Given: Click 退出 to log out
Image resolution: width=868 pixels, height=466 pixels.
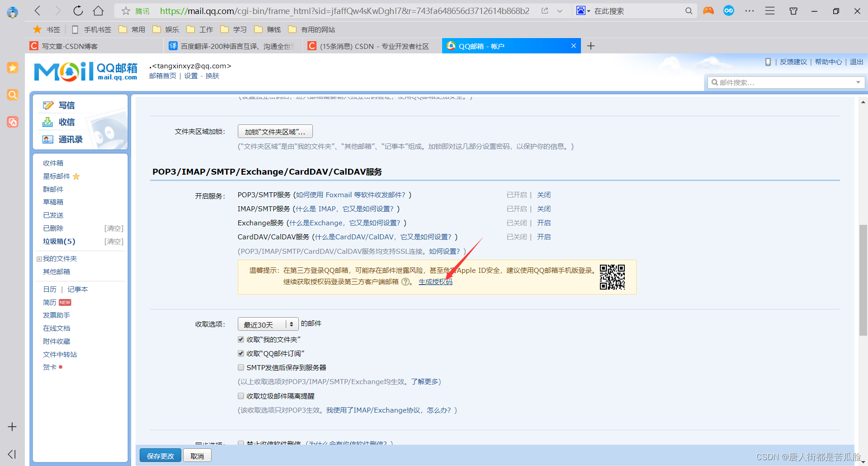Looking at the screenshot, I should click(856, 62).
